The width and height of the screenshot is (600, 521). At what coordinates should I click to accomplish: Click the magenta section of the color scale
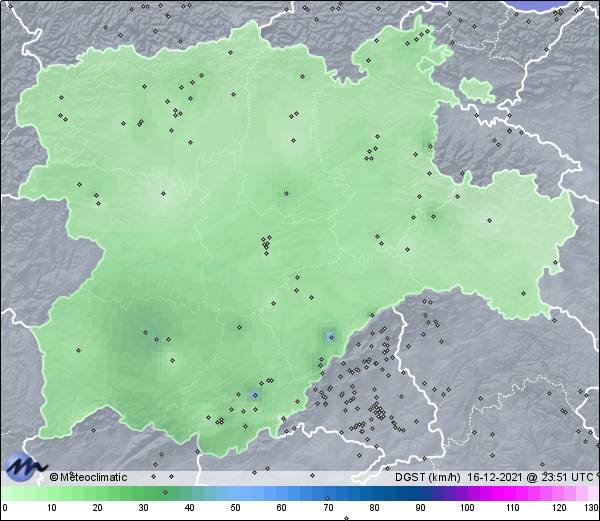point(513,493)
